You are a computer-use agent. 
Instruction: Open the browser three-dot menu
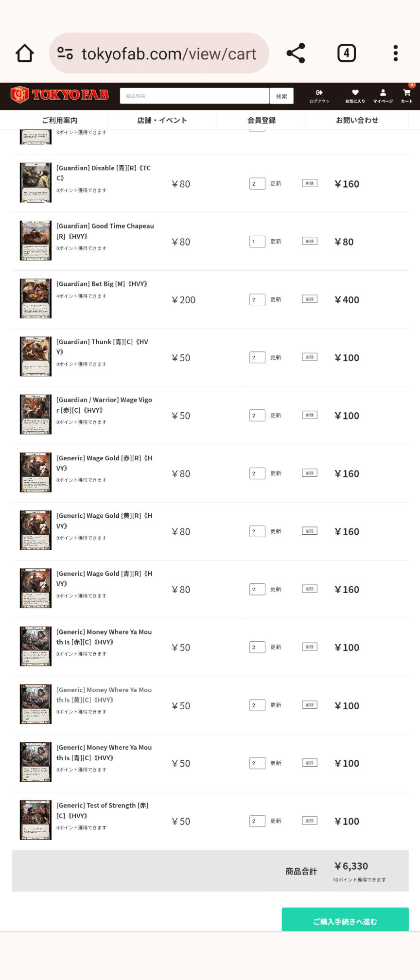(x=396, y=53)
